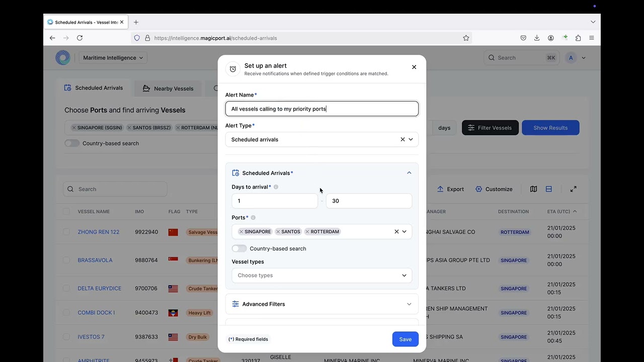Clear the Scheduled arrivals alert type selection
644x362 pixels.
[x=403, y=139]
